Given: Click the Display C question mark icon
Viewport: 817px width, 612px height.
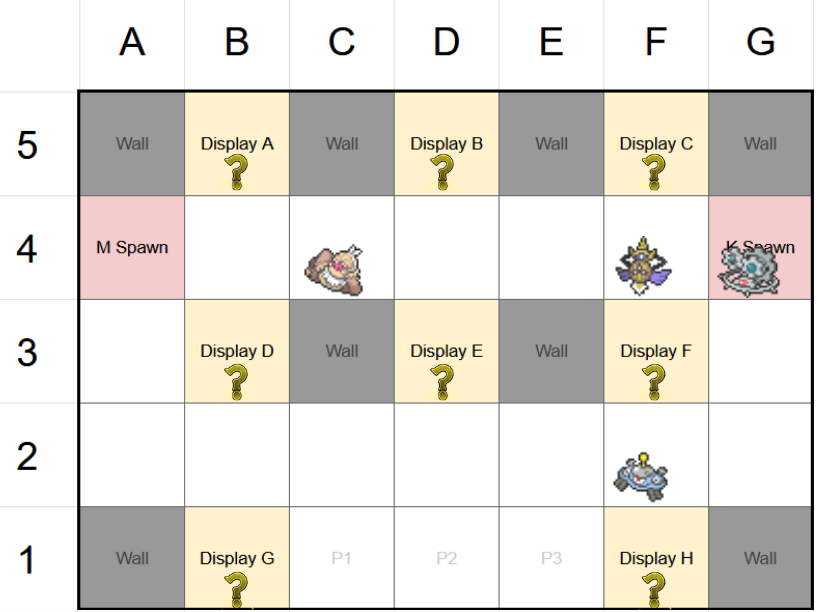Looking at the screenshot, I should coord(656,172).
